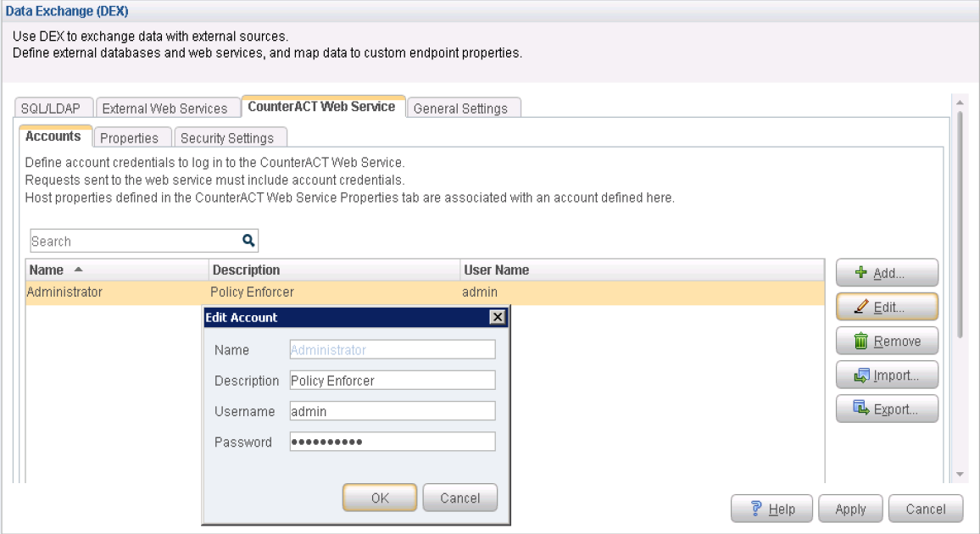Click the disabled Name field
This screenshot has width=980, height=534.
point(393,349)
